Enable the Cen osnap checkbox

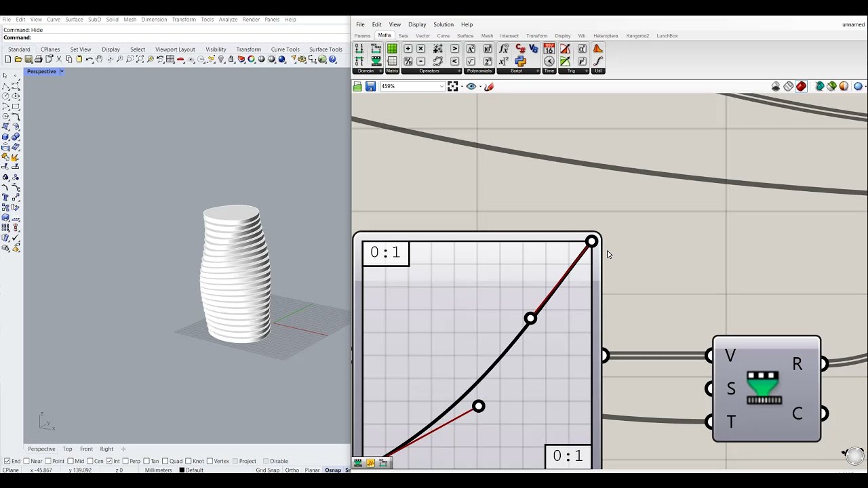click(90, 461)
